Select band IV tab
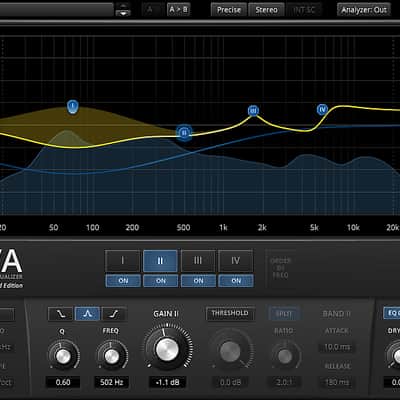 click(x=236, y=261)
